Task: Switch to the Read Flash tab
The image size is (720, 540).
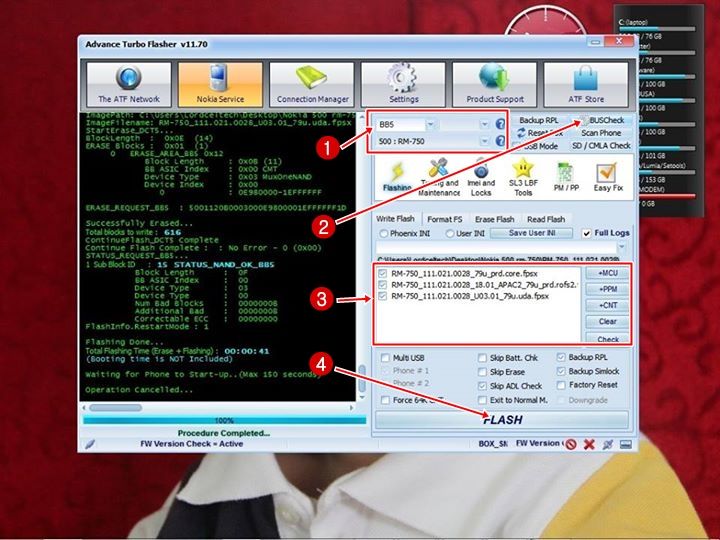Action: [x=546, y=219]
